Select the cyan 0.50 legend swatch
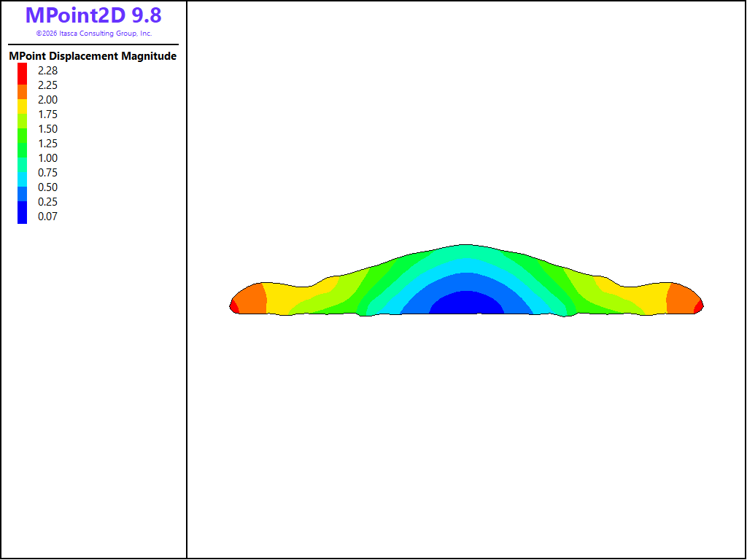Screen dimensions: 747x560 point(23,179)
